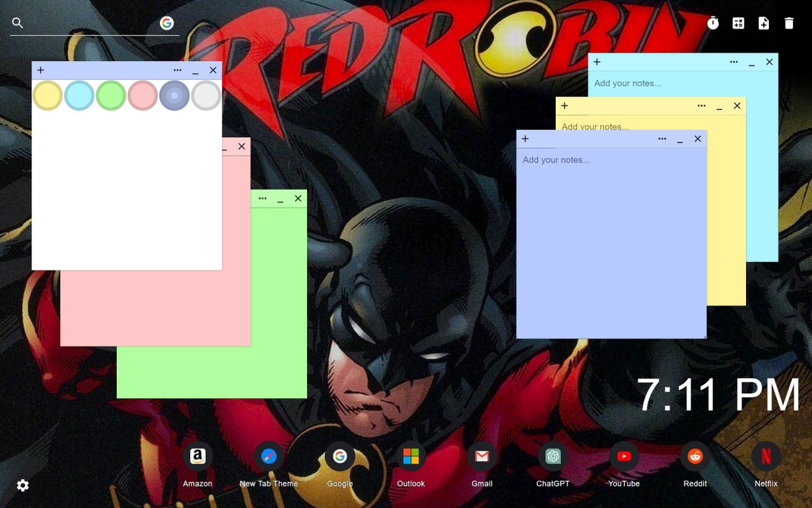
Task: Open the green note's three-dot menu
Action: tap(263, 199)
